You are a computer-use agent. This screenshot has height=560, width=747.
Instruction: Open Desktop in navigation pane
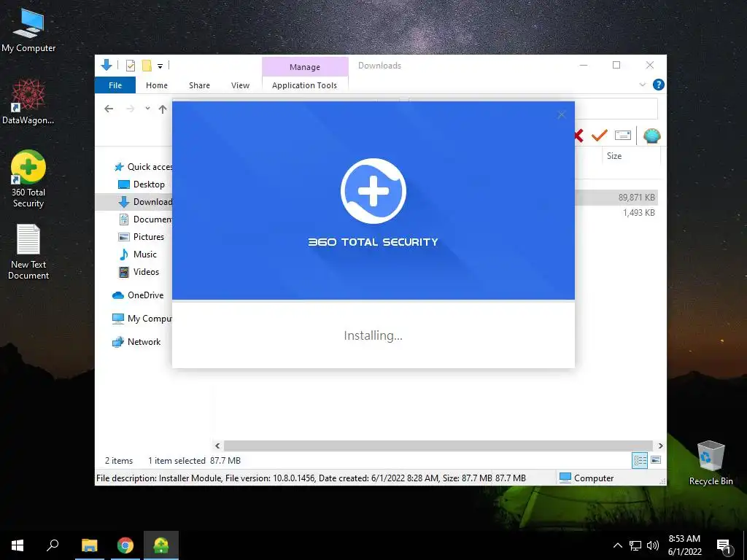(141, 184)
